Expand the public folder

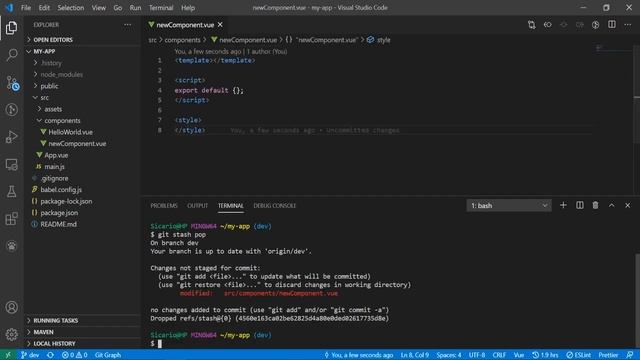(x=82, y=86)
